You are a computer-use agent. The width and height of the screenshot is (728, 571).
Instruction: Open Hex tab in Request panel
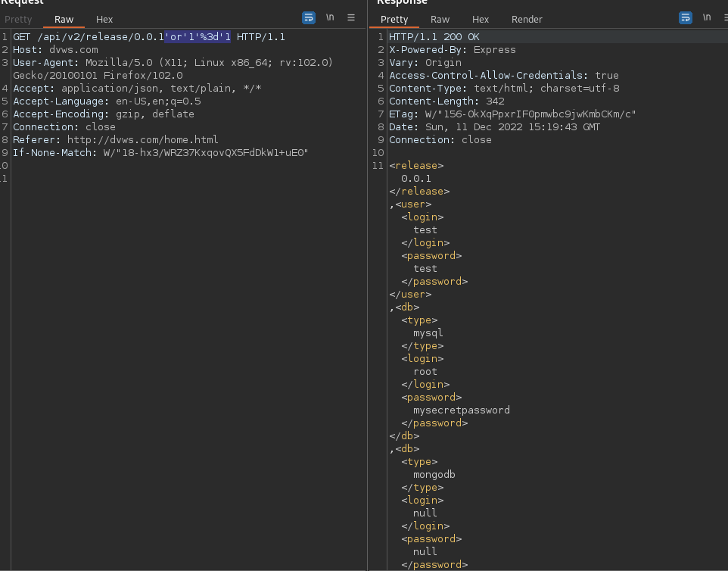click(x=104, y=20)
